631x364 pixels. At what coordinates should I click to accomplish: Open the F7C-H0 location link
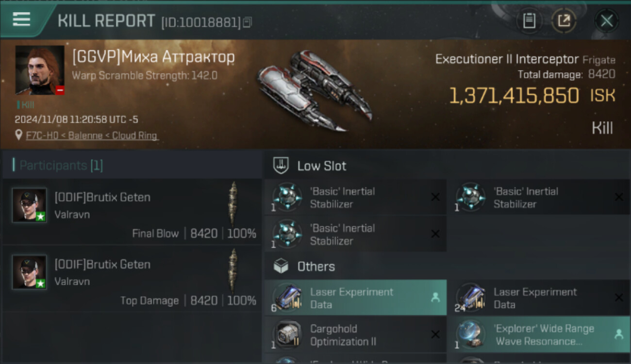pos(92,136)
